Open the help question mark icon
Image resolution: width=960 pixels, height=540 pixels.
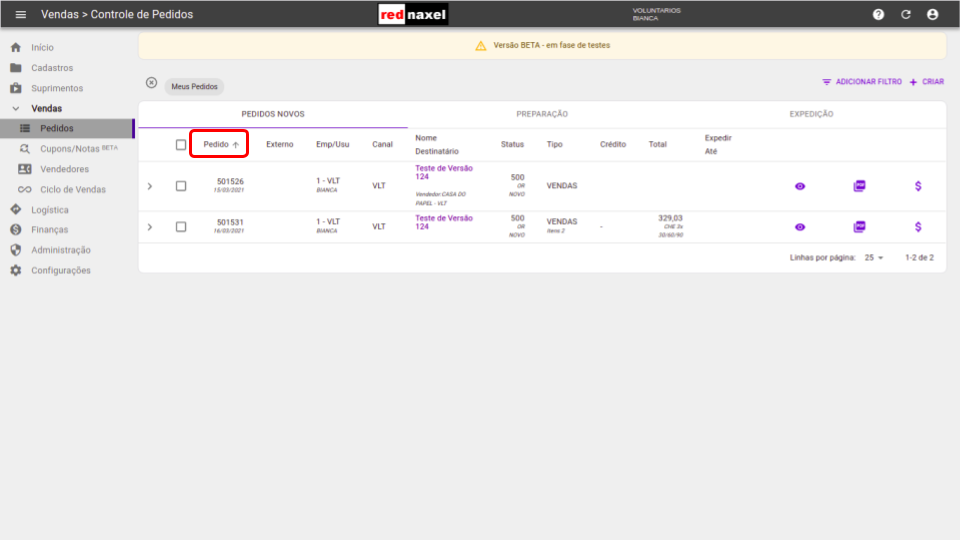[878, 14]
